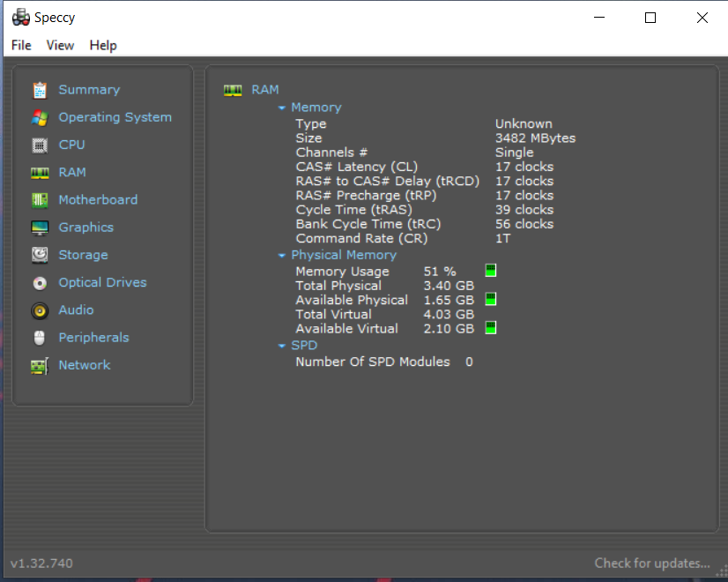Click the Available Physical green tray icon
Viewport: 728px width, 582px height.
[x=491, y=299]
